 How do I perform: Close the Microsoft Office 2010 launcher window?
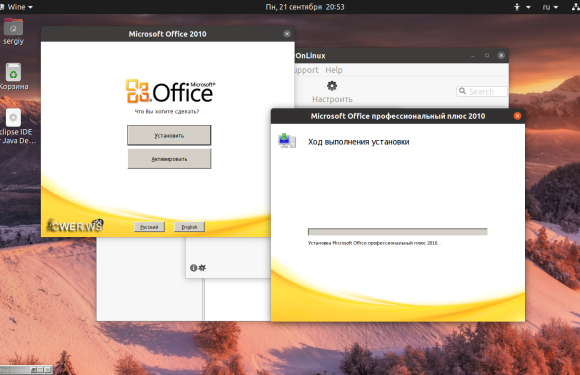(287, 34)
